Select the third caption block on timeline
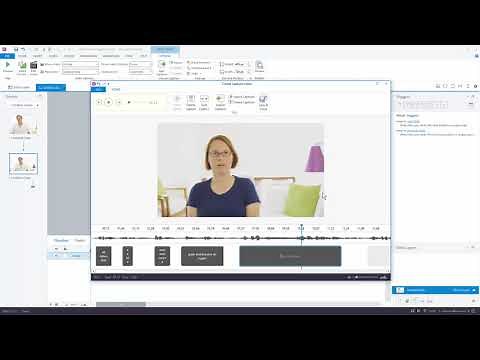The width and height of the screenshot is (480, 360). (162, 256)
